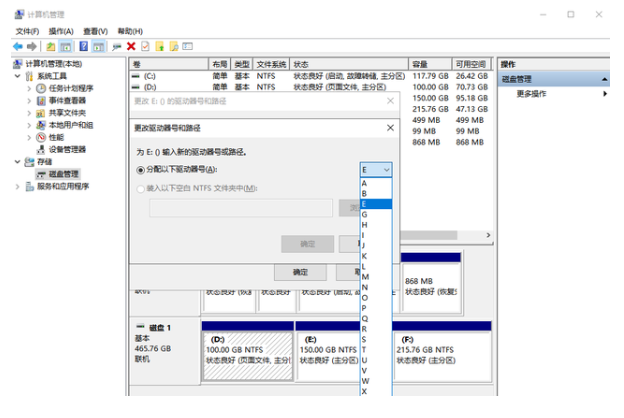Click the gray Forward arrow in toolbar

[31, 46]
